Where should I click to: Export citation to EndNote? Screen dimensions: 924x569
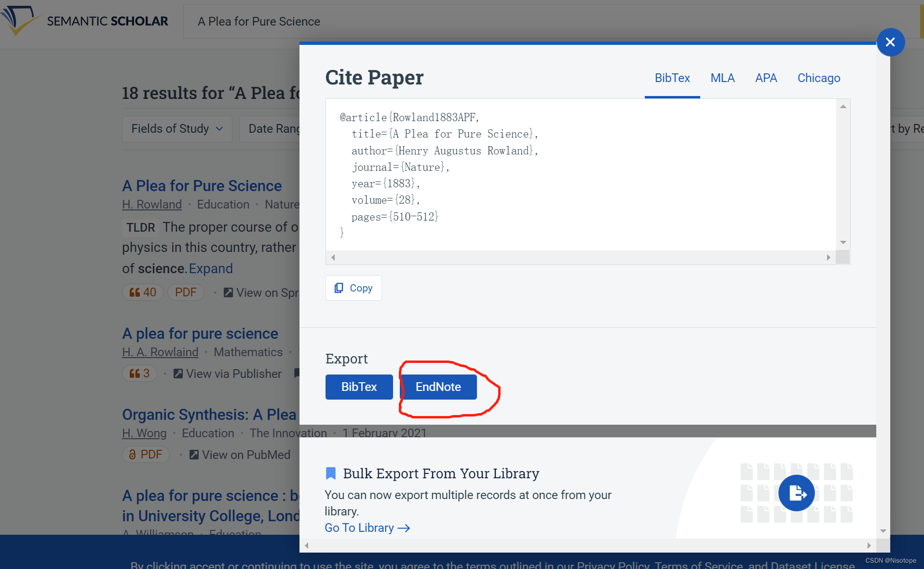click(x=438, y=387)
